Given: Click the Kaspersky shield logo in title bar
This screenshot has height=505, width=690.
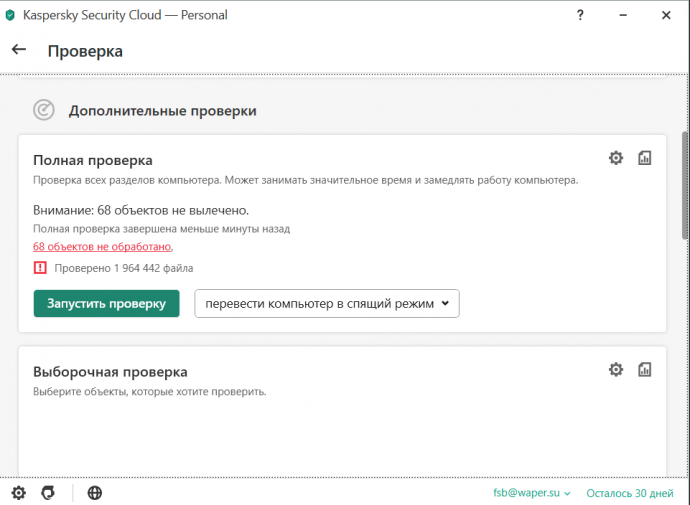Looking at the screenshot, I should pos(10,15).
